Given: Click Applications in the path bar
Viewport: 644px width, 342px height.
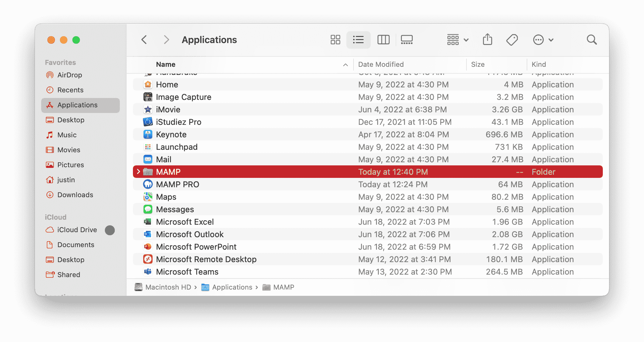Looking at the screenshot, I should [232, 287].
